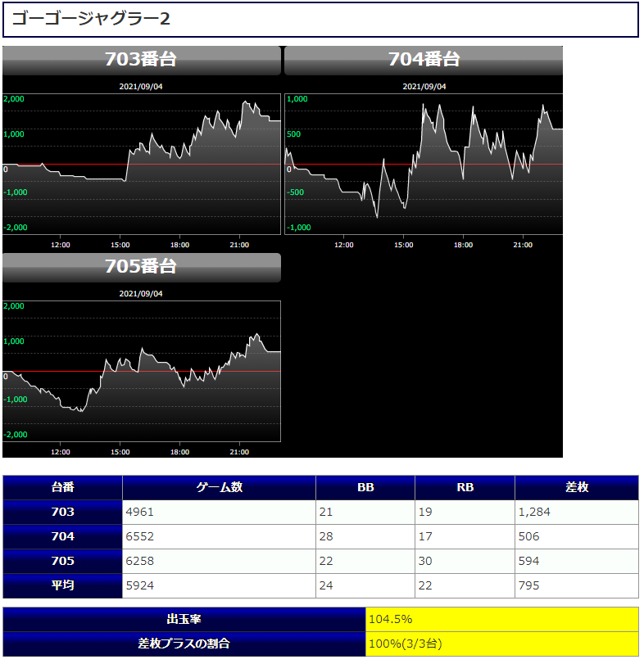Select the 705 row label
This screenshot has width=644, height=664.
click(63, 561)
